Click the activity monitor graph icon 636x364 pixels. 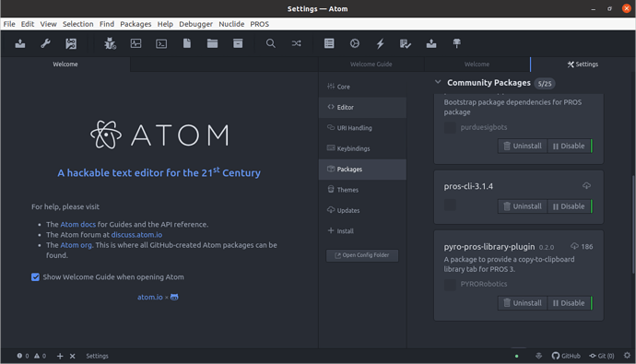point(135,43)
